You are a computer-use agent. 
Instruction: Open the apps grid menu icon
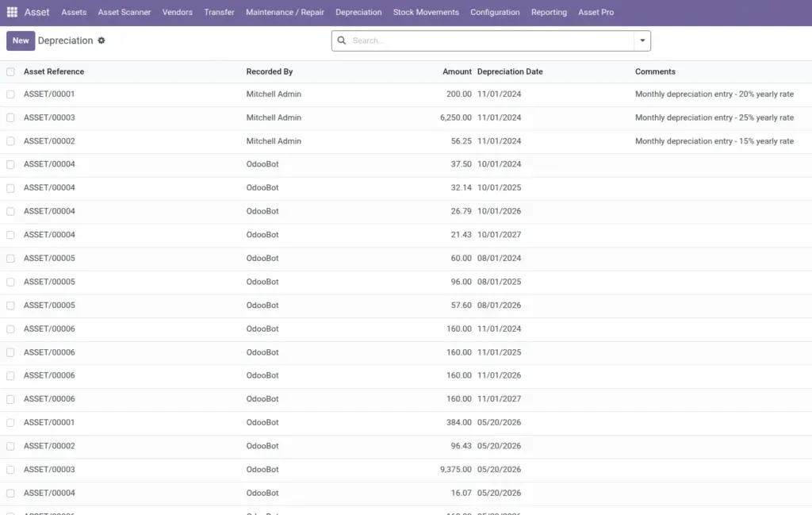pos(12,12)
